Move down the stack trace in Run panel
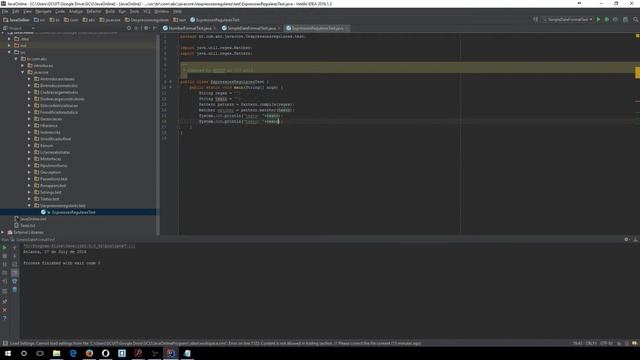 coord(14,256)
